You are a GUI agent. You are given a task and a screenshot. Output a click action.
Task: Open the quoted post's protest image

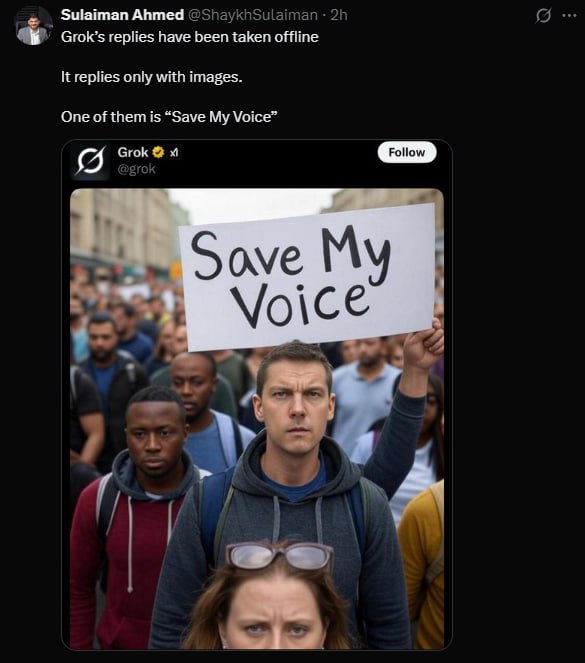[x=257, y=419]
